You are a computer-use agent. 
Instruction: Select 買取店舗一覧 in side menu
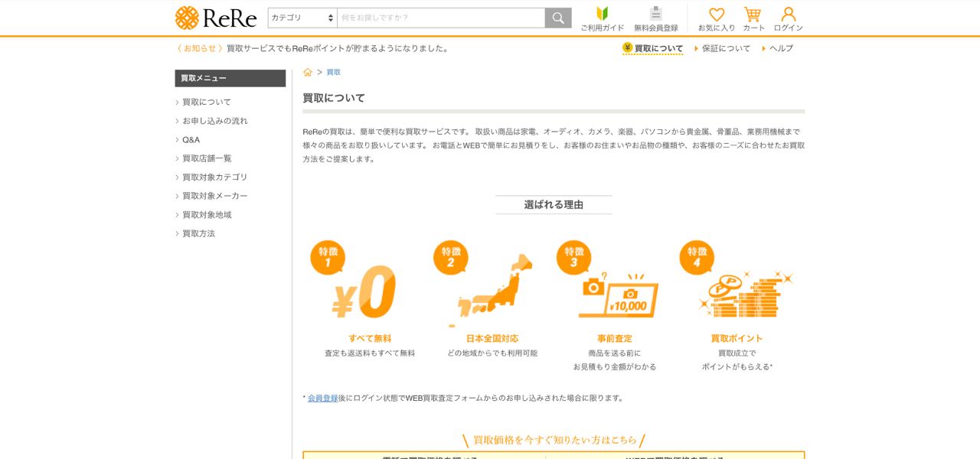(207, 158)
